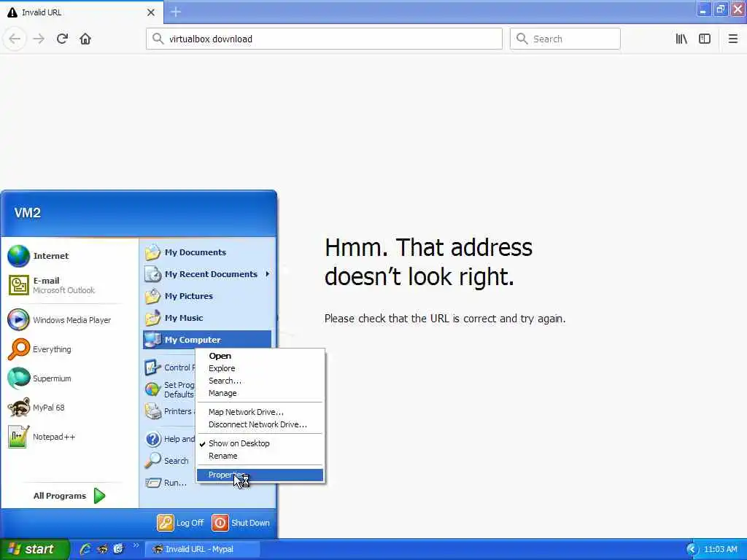Open the Library icon in browser toolbar
The image size is (747, 560).
coord(681,39)
